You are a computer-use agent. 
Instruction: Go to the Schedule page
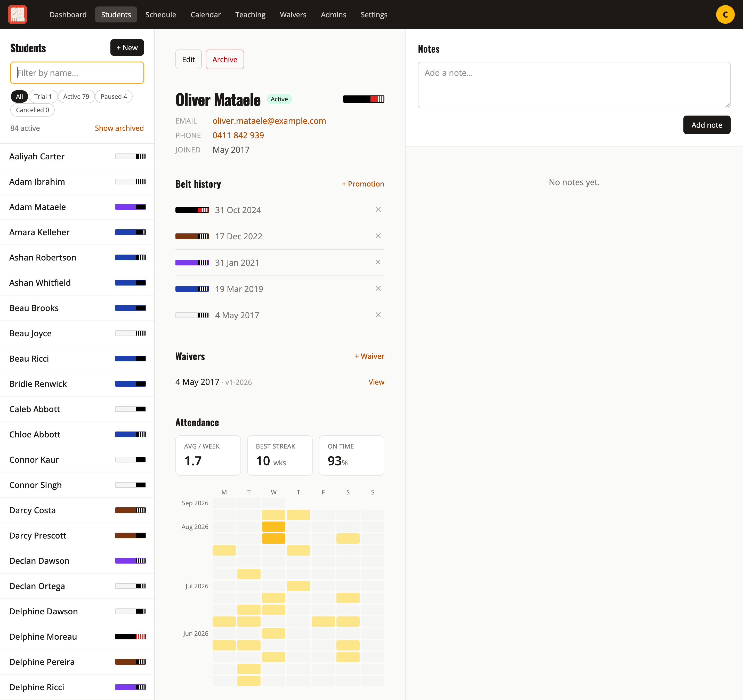pyautogui.click(x=161, y=15)
